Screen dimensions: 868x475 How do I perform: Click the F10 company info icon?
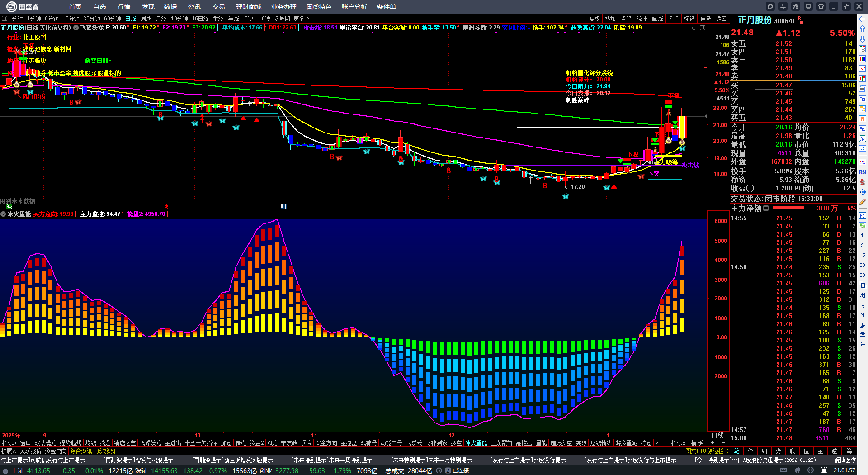point(863,99)
